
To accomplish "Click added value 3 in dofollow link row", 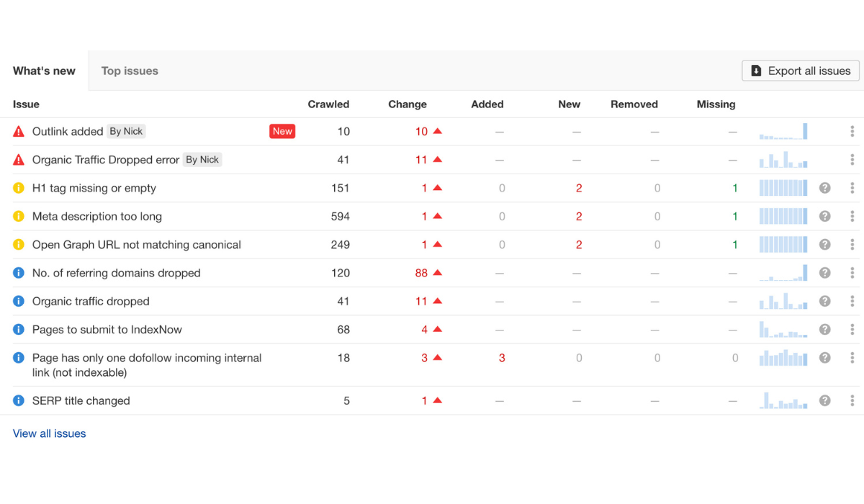I will pyautogui.click(x=502, y=358).
